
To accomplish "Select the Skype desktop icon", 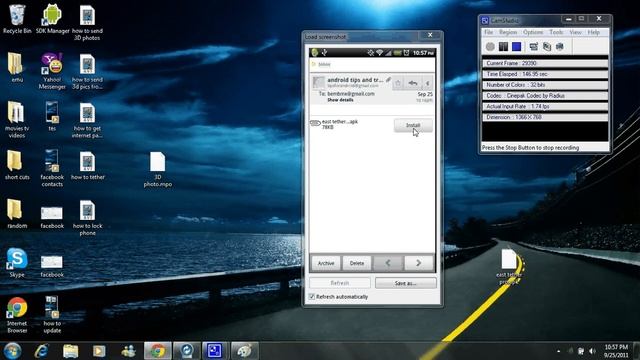I will (17, 262).
